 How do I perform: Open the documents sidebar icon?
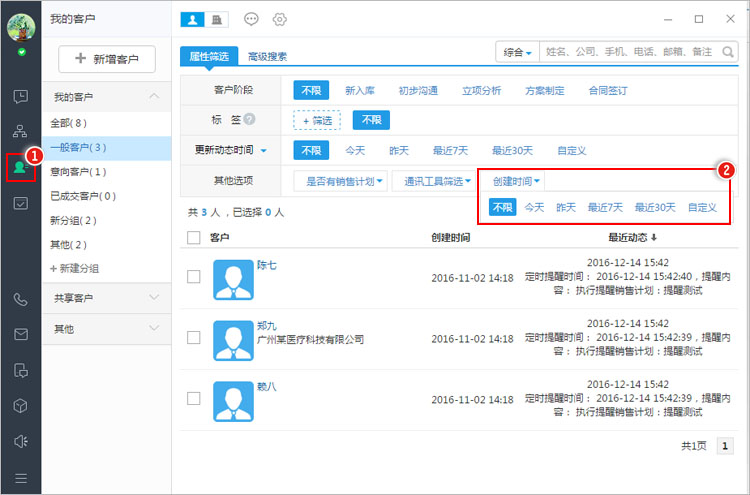[x=21, y=370]
